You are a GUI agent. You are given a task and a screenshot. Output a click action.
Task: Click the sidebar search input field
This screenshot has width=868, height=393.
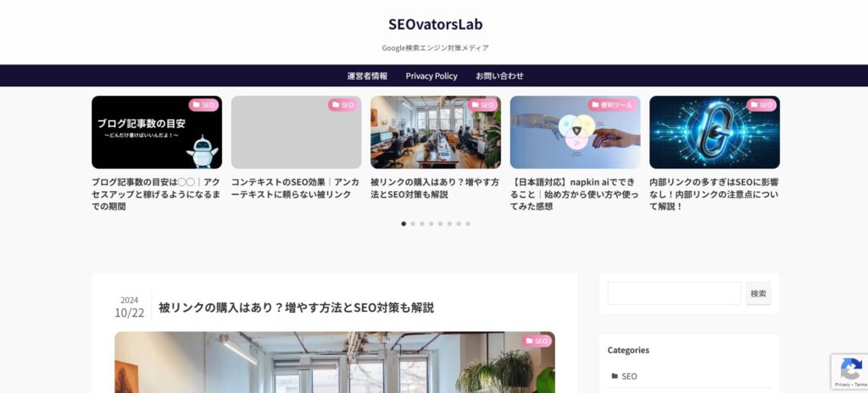674,293
